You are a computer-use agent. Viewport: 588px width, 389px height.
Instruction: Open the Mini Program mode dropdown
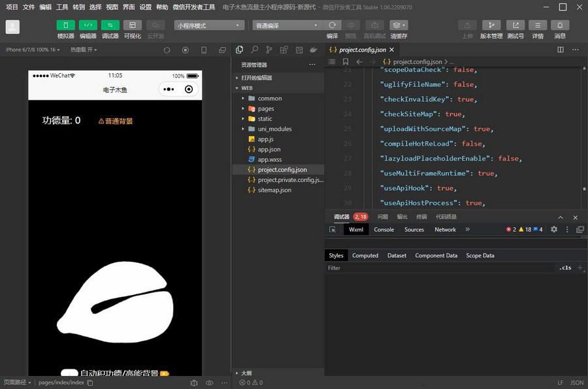click(209, 25)
